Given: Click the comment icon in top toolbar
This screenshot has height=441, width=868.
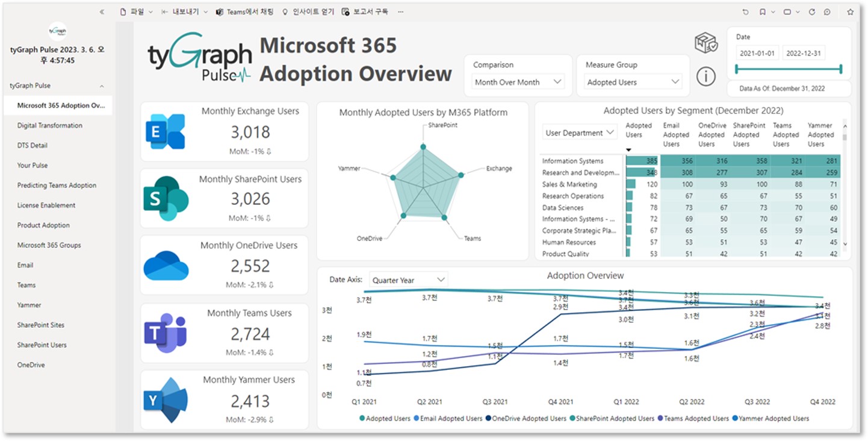Looking at the screenshot, I should pos(828,12).
